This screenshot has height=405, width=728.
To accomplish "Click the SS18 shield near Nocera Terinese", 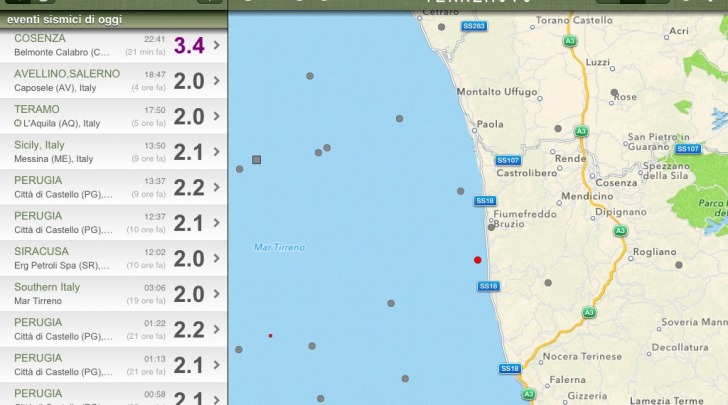I will 510,368.
